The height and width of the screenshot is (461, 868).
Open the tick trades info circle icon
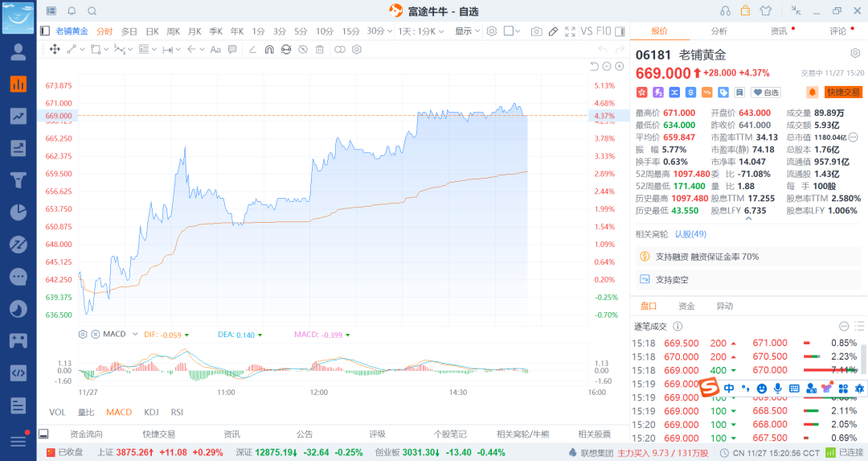click(x=678, y=327)
